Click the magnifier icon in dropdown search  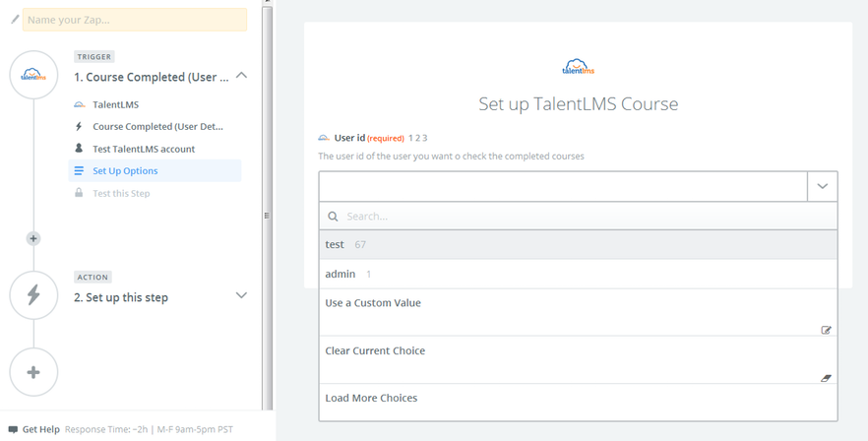pos(333,216)
